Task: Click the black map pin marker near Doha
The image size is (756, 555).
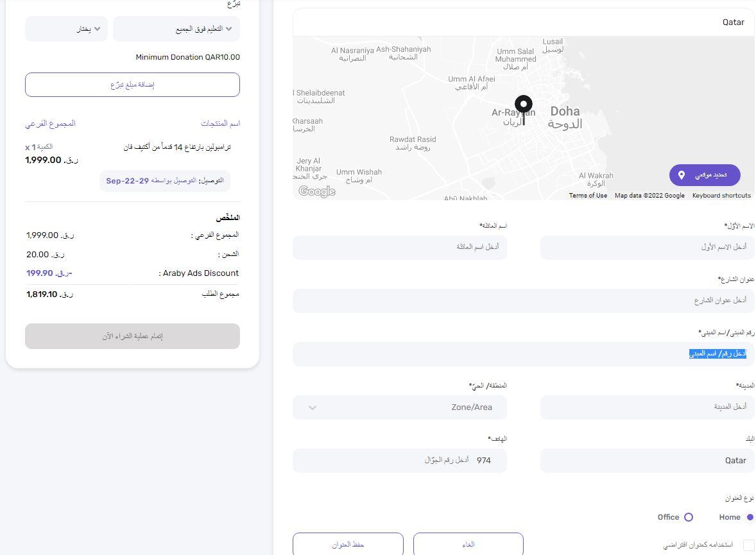Action: tap(523, 104)
